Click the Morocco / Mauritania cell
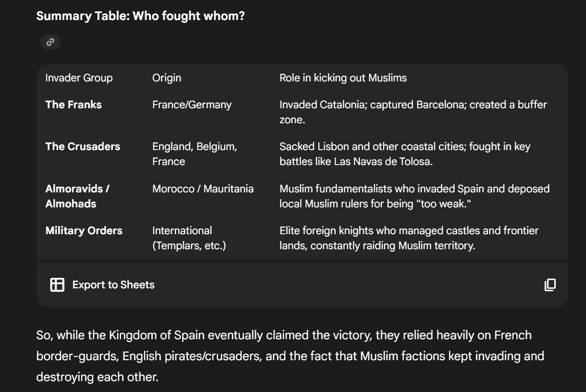Screen dimensions: 586x392 203,189
